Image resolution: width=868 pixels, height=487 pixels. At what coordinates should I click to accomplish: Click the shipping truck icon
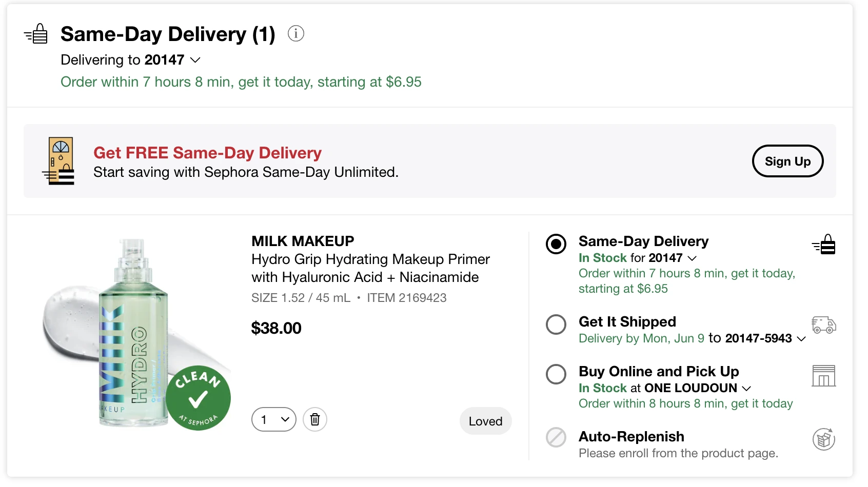point(824,325)
